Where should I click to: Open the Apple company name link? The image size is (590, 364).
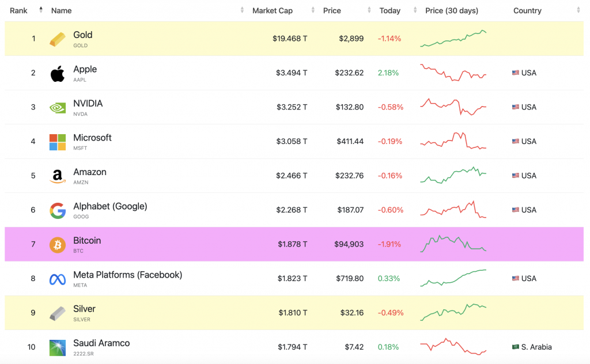85,69
